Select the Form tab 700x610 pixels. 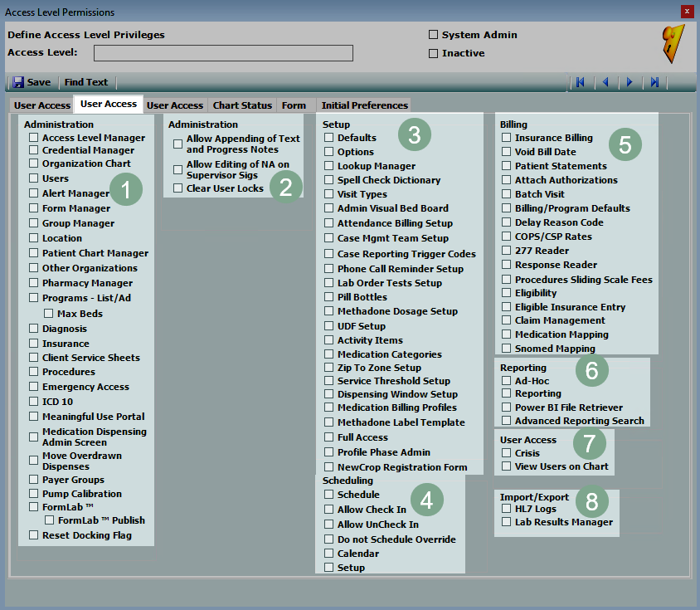click(294, 105)
